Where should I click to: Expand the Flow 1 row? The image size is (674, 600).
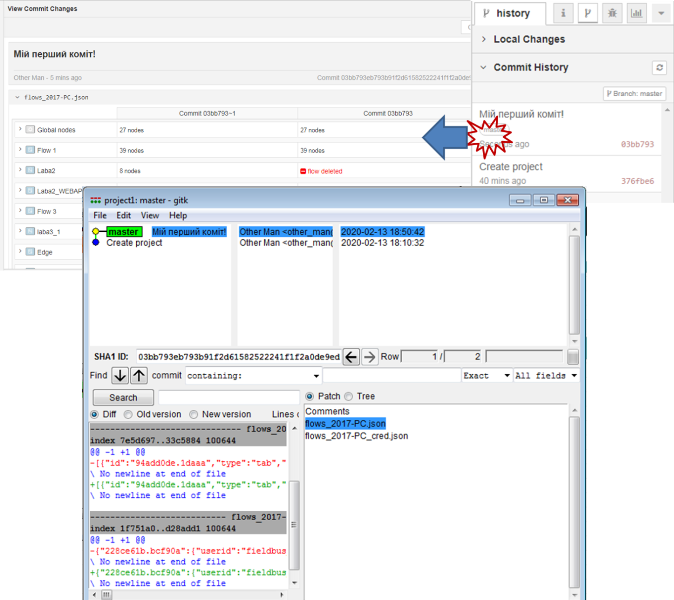pos(20,150)
